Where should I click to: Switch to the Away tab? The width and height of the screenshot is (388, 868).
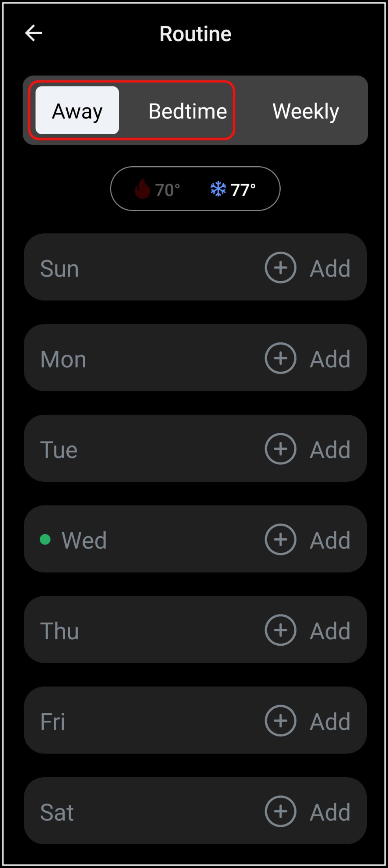coord(77,111)
